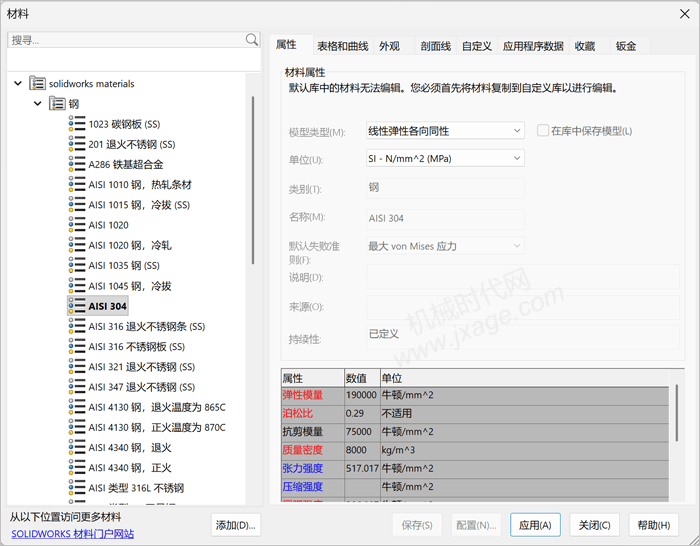Collapse the 钢 category node
Image resolution: width=700 pixels, height=546 pixels.
tap(38, 104)
